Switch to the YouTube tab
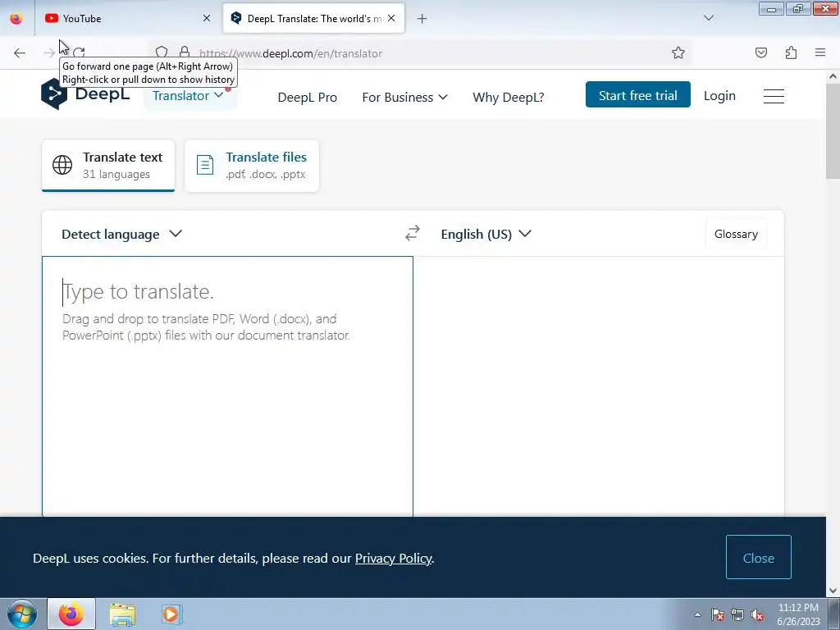This screenshot has width=840, height=630. pos(127,18)
